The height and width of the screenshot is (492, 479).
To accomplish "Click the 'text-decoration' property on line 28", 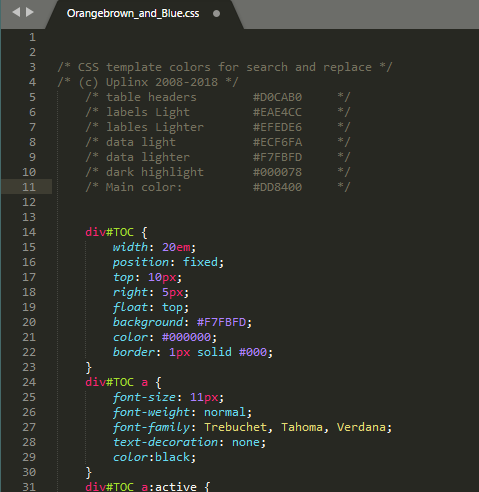I will (165, 442).
